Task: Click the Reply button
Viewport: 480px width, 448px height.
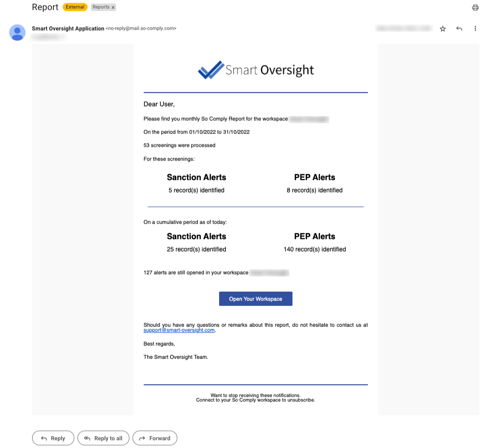Action: click(53, 438)
